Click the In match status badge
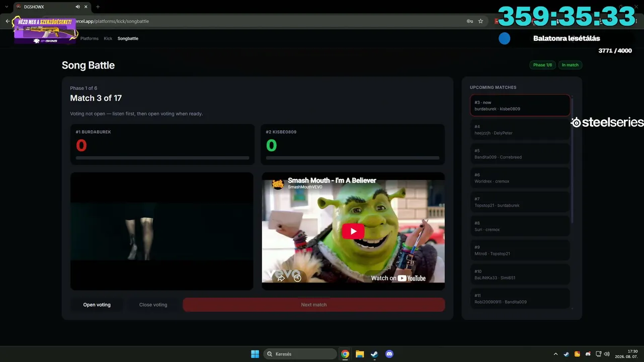 (570, 65)
